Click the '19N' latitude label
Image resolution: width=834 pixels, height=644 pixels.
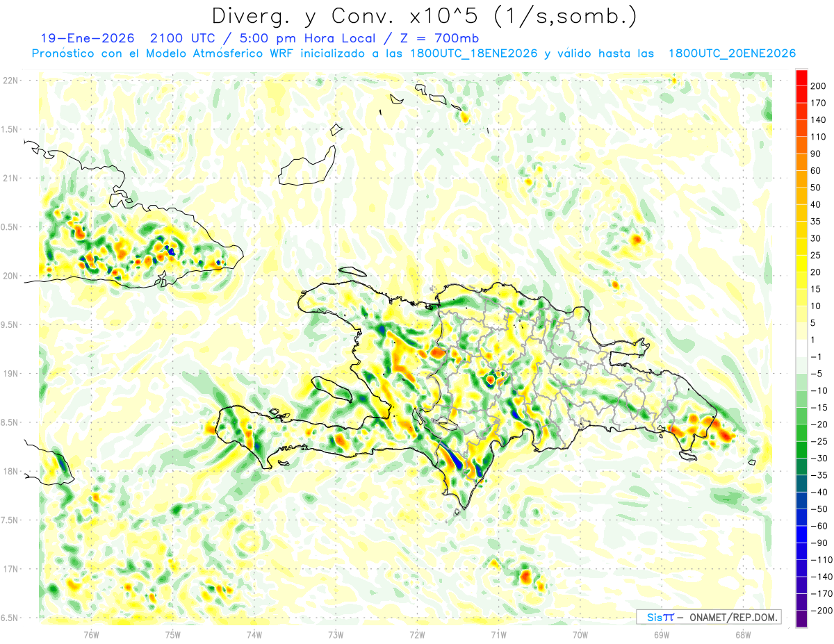point(11,374)
